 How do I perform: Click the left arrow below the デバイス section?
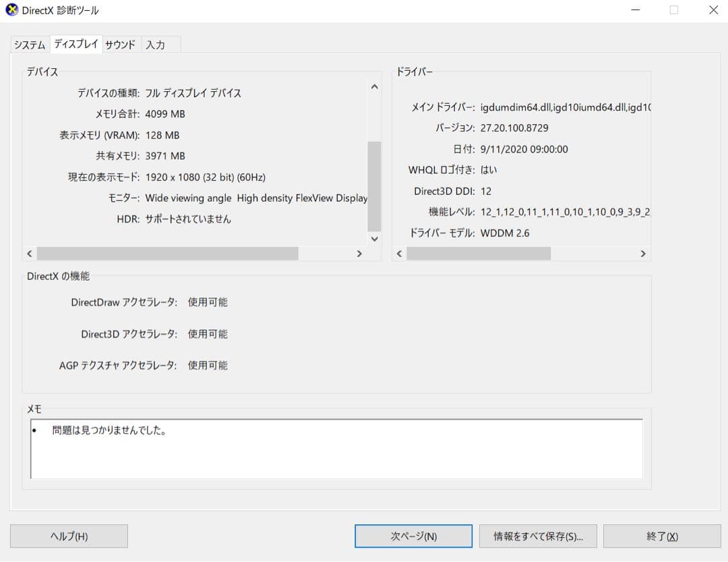30,253
